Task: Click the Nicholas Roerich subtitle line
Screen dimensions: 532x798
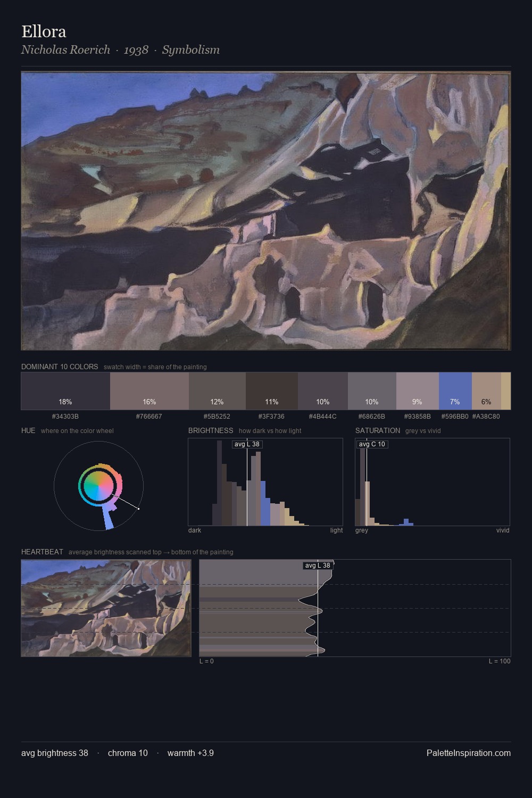Action: coord(120,50)
